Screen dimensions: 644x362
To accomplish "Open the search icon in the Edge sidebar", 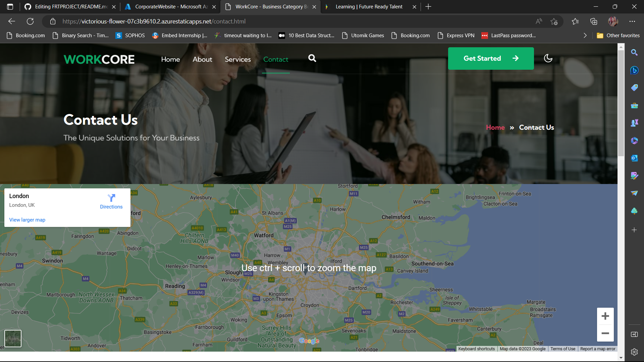I will (x=635, y=52).
